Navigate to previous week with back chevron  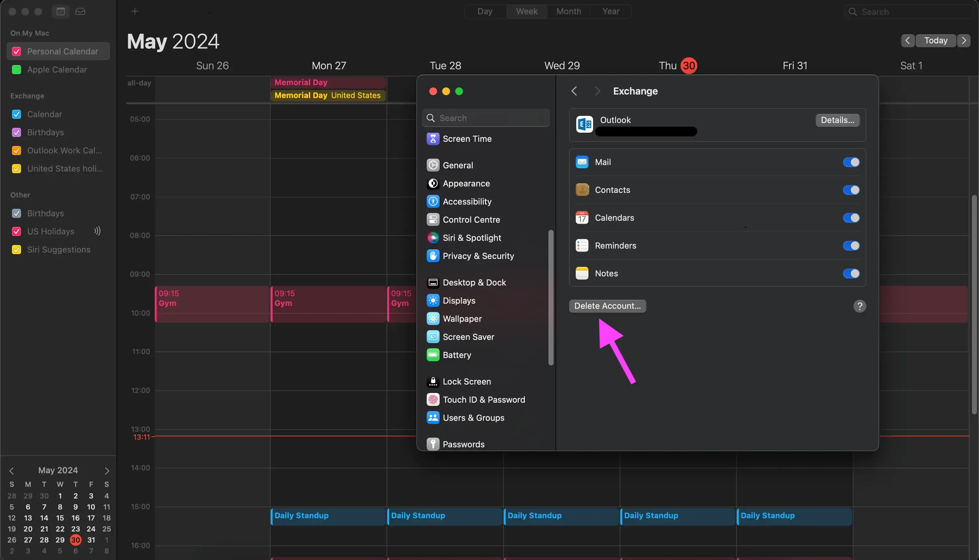click(x=907, y=40)
